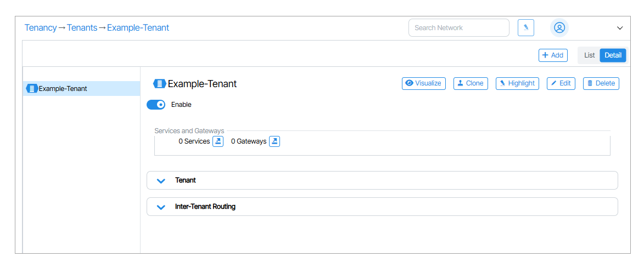644x268 pixels.
Task: Delete the Example-Tenant
Action: click(x=601, y=83)
